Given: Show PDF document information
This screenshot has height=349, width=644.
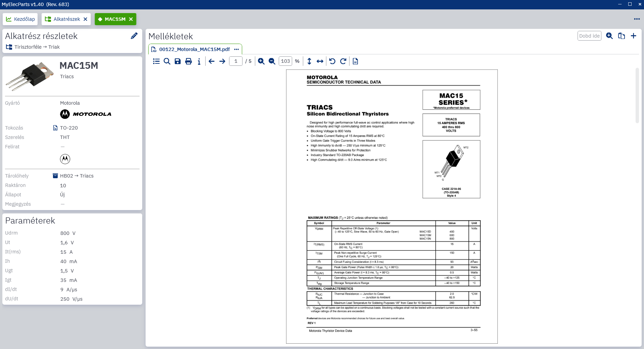Looking at the screenshot, I should coord(199,61).
